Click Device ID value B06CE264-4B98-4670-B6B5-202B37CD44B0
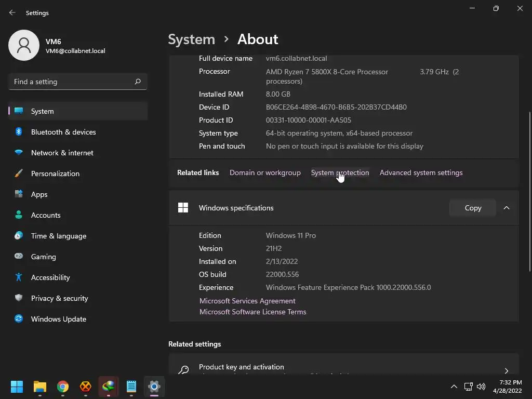Viewport: 532px width, 399px height. coord(336,107)
